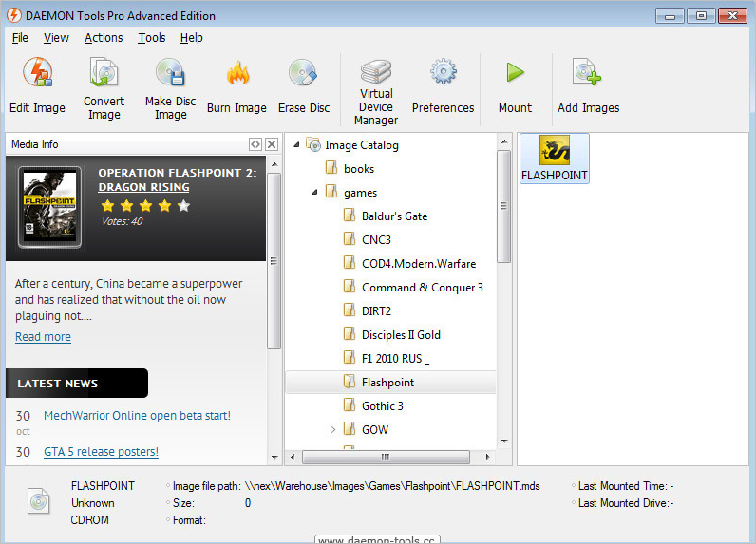Rate game with the first star

[108, 206]
